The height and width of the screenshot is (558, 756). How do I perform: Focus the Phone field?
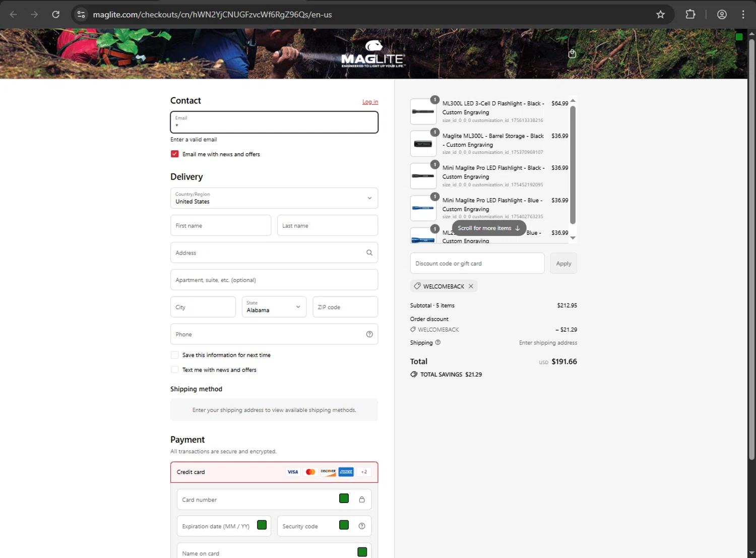point(274,334)
